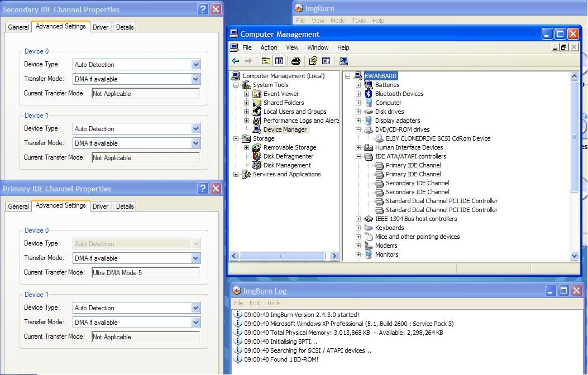Open the View menu in Computer Management
Viewport: 588px width, 375px height.
click(292, 47)
